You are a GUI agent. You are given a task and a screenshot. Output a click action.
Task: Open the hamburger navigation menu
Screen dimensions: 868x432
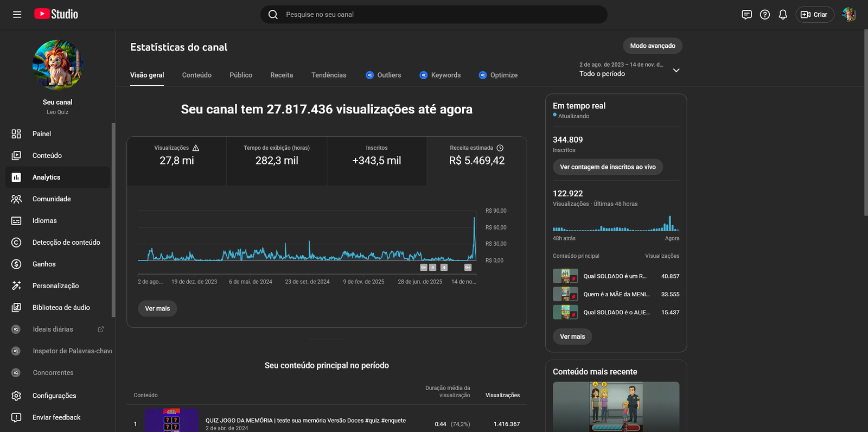(17, 15)
